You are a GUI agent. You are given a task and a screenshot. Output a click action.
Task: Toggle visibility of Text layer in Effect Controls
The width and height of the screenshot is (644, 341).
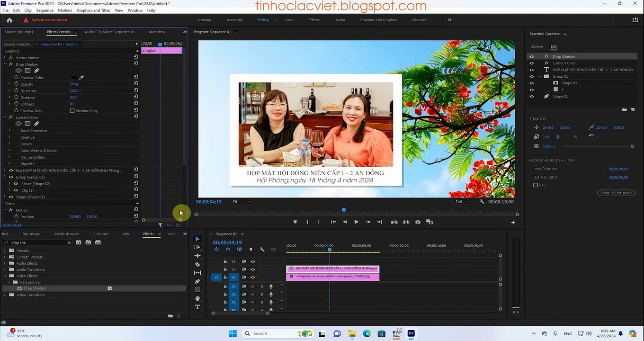tap(11, 170)
